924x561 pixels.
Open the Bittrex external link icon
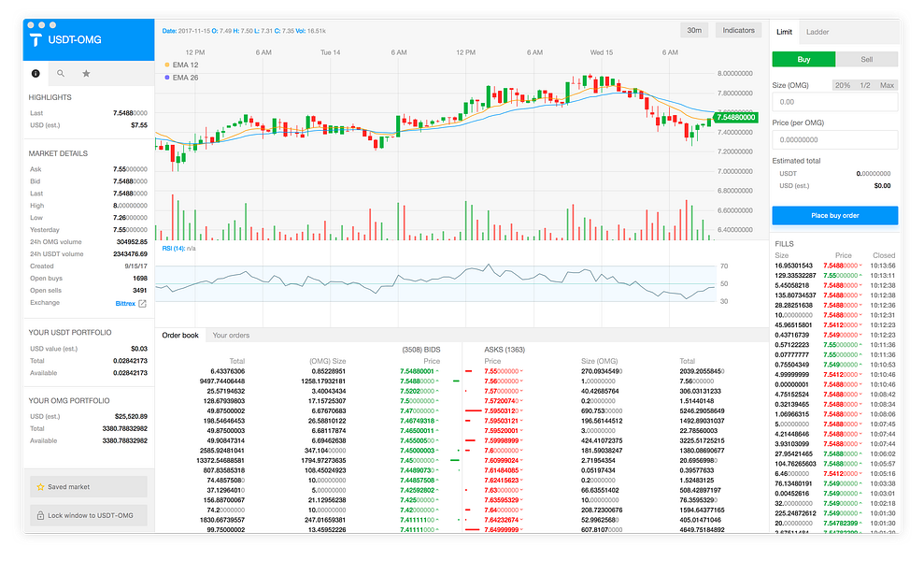pyautogui.click(x=142, y=304)
